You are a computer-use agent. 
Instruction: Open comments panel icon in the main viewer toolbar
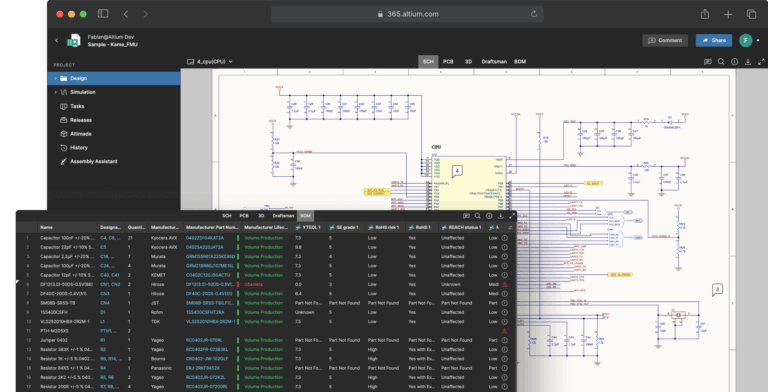tap(707, 62)
